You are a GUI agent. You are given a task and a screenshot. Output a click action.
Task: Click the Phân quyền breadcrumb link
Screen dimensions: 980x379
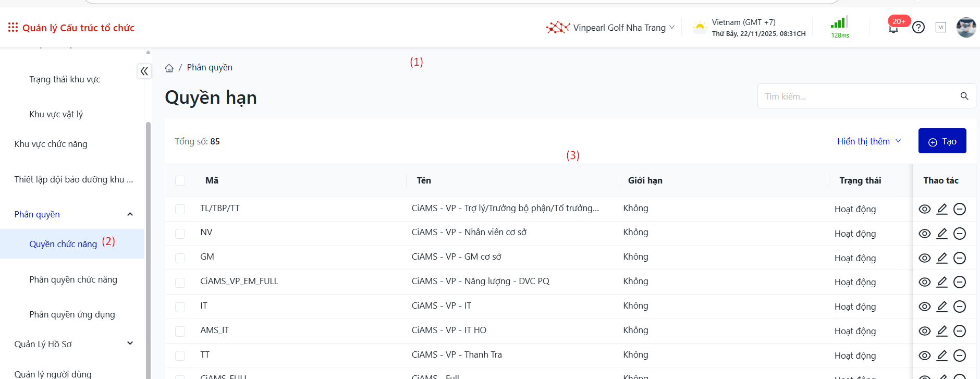[210, 68]
